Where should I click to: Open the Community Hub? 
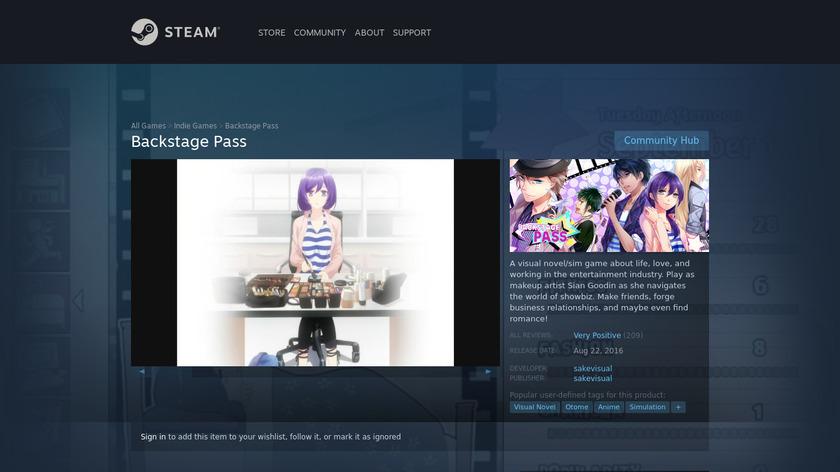click(661, 140)
